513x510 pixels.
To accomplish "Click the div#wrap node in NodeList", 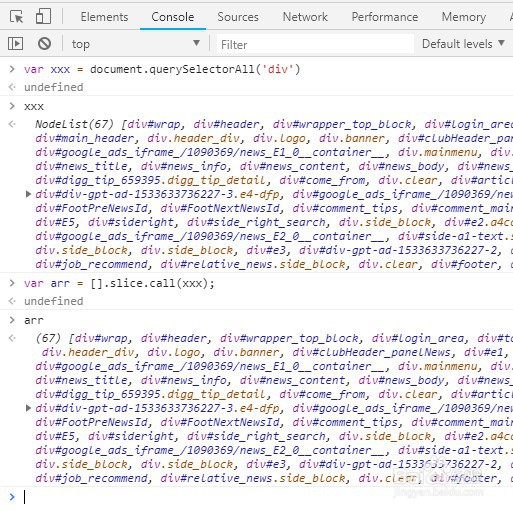I will (x=154, y=124).
